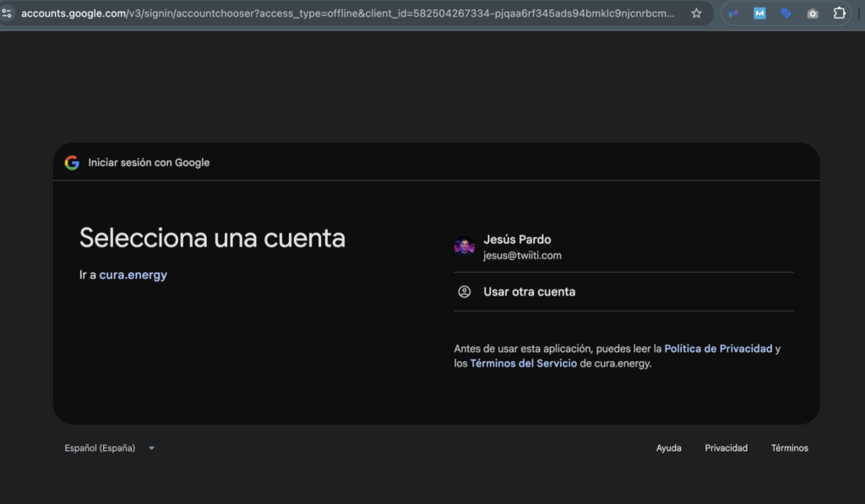
Task: Open the purple wave browser extension
Action: [733, 14]
